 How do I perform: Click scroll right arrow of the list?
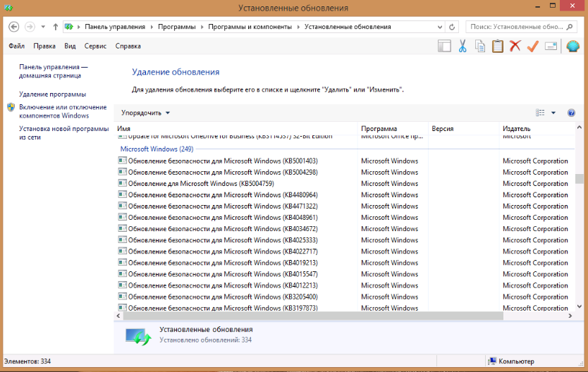pyautogui.click(x=570, y=316)
